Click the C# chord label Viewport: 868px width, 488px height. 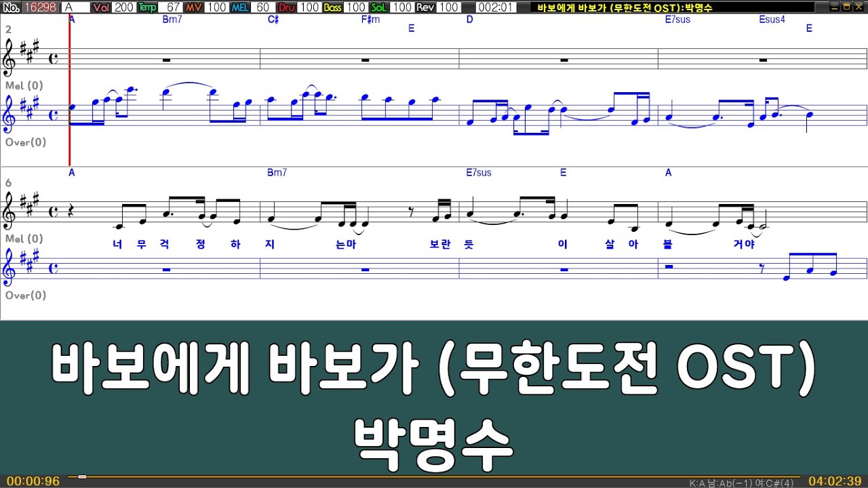[273, 19]
